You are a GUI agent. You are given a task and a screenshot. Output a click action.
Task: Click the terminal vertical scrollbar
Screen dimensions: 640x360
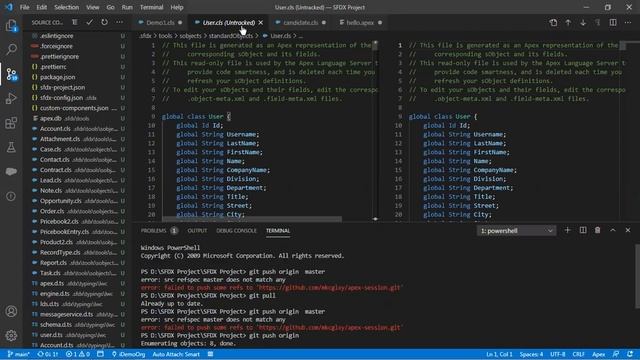click(637, 276)
